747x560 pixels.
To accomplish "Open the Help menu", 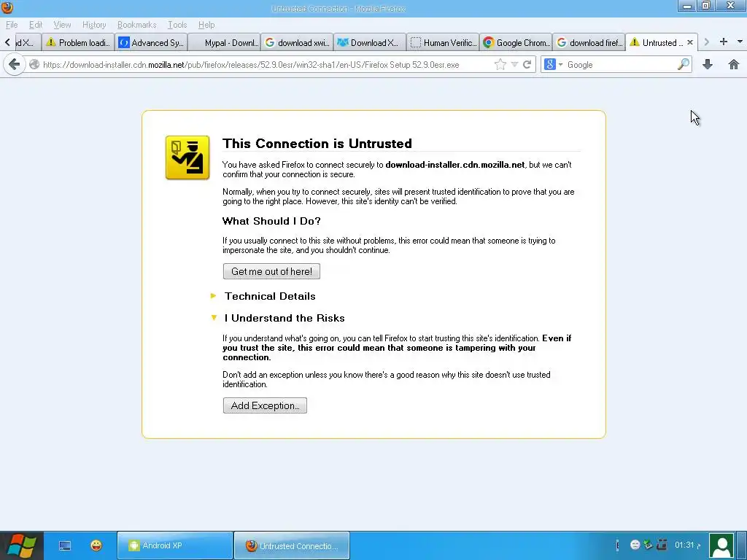I will tap(206, 25).
